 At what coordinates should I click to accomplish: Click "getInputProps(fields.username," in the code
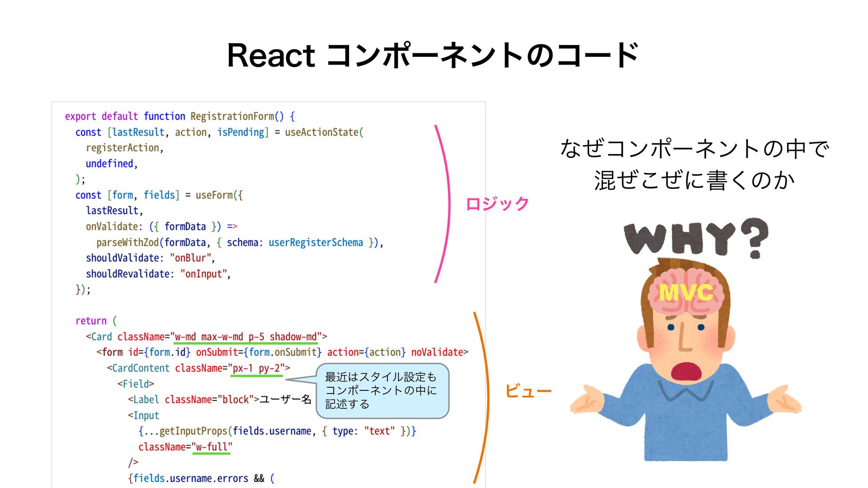tap(237, 432)
